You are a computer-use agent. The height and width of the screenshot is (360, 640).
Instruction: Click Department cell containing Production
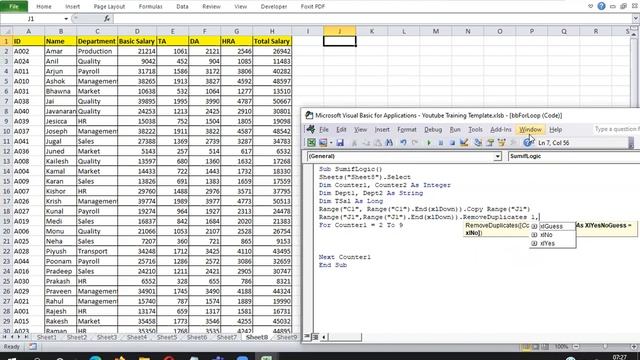click(x=97, y=51)
